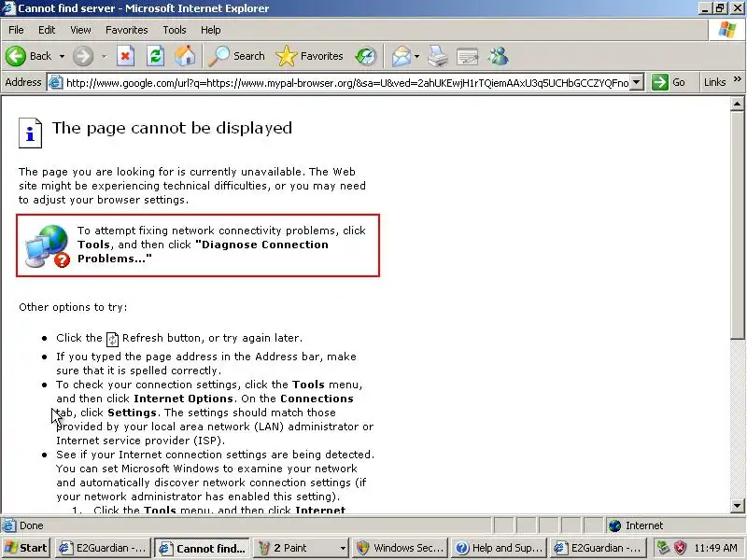Image resolution: width=747 pixels, height=560 pixels.
Task: Expand the Forward button history dropdown
Action: point(104,56)
